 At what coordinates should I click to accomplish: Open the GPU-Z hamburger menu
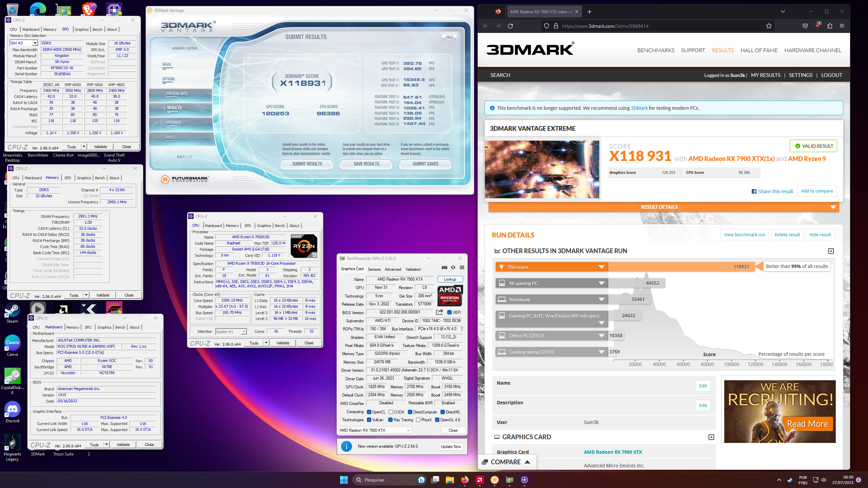(462, 267)
